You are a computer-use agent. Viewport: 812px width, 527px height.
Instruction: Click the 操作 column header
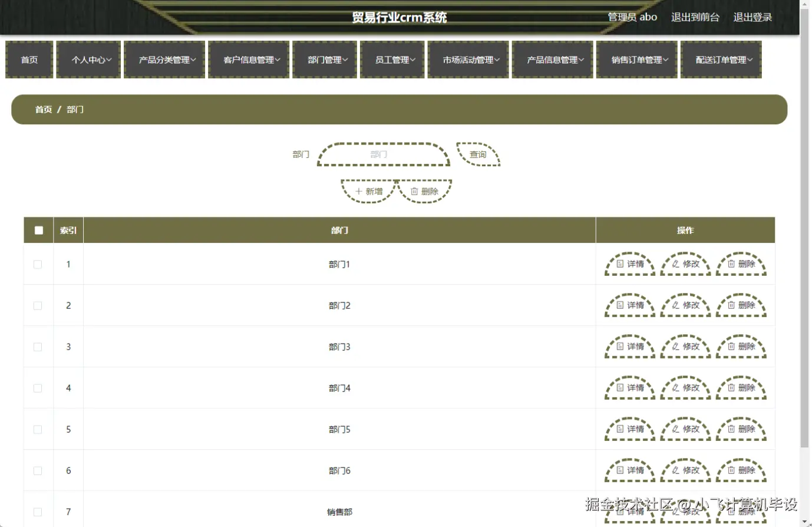(685, 230)
